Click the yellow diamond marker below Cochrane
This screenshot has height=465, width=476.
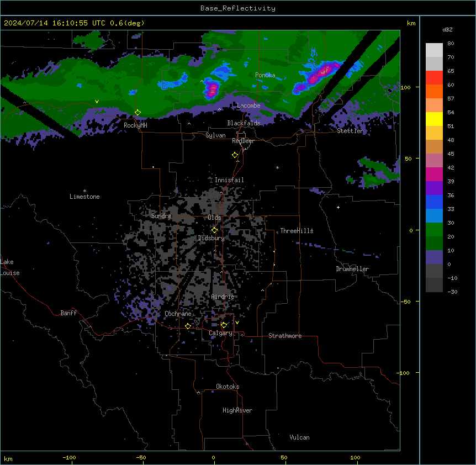(x=188, y=326)
